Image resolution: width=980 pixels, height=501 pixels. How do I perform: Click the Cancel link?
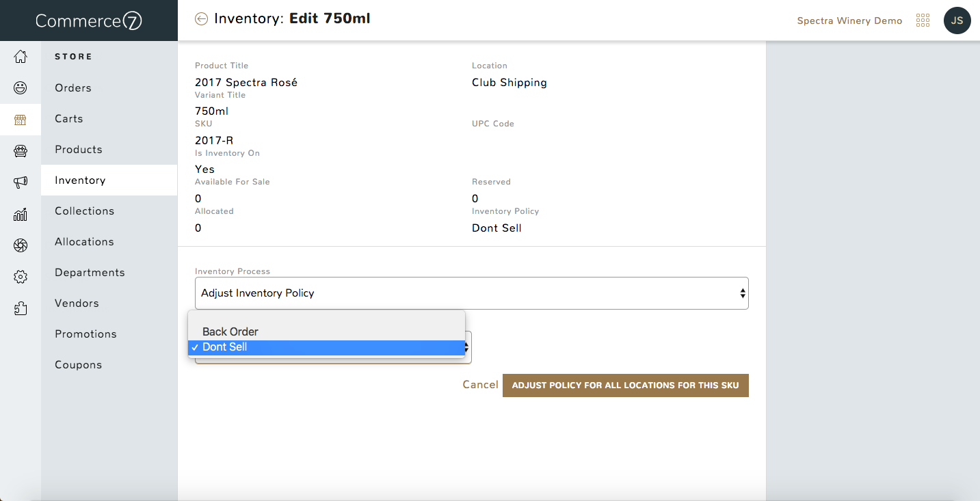(x=480, y=385)
